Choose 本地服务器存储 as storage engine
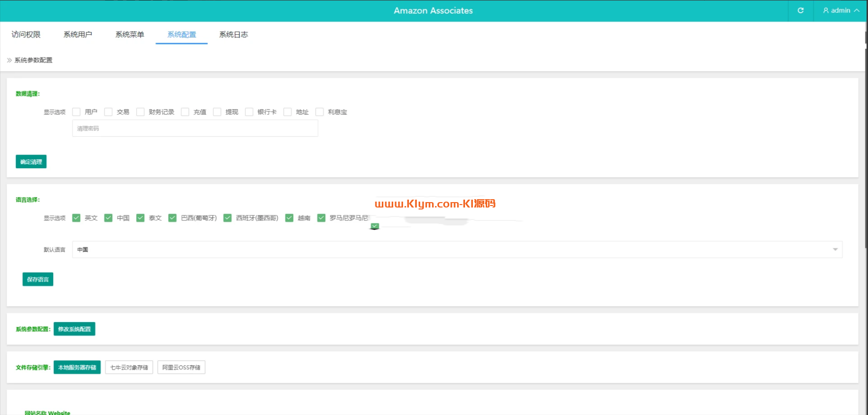The width and height of the screenshot is (868, 415). 77,367
